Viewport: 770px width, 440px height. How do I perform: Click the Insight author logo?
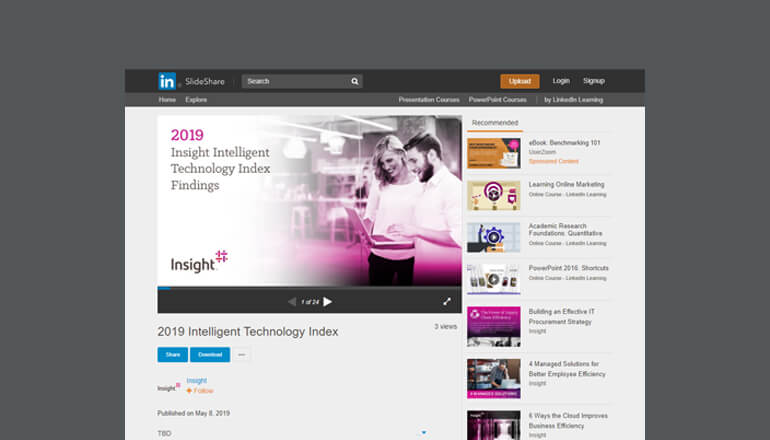[x=169, y=386]
